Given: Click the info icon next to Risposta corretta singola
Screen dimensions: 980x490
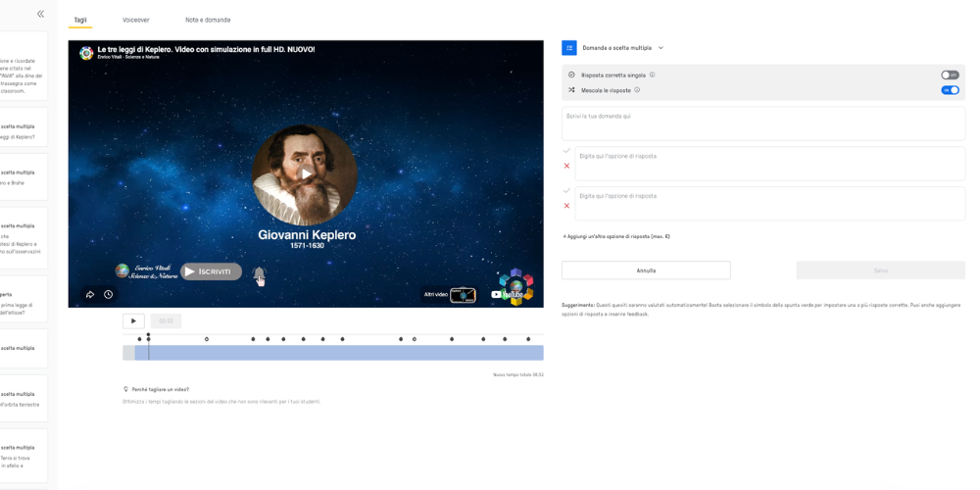Looking at the screenshot, I should point(652,74).
